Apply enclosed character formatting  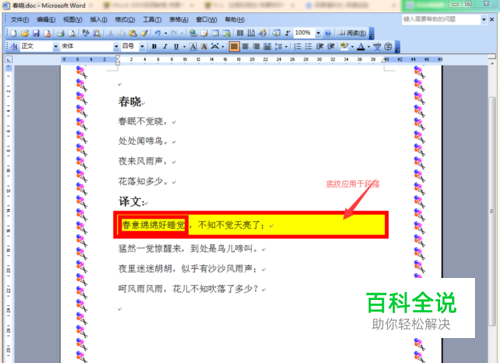point(388,46)
